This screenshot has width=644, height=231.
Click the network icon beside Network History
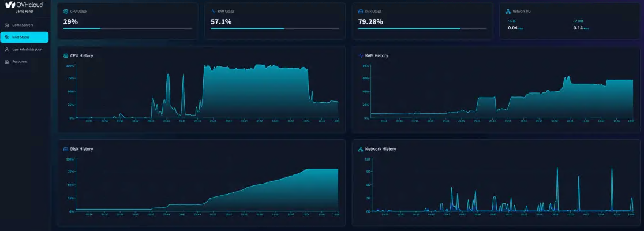[361, 149]
